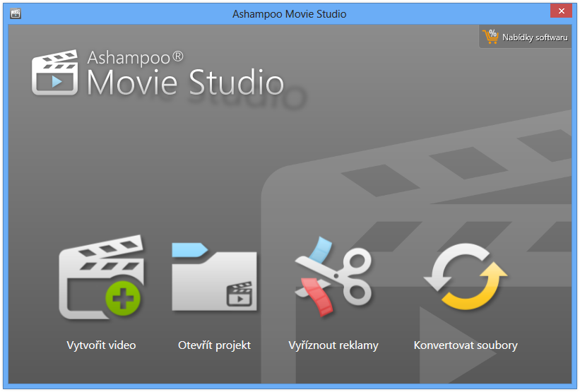
Task: Click the clapperboard plus icon to create video
Action: (x=101, y=277)
